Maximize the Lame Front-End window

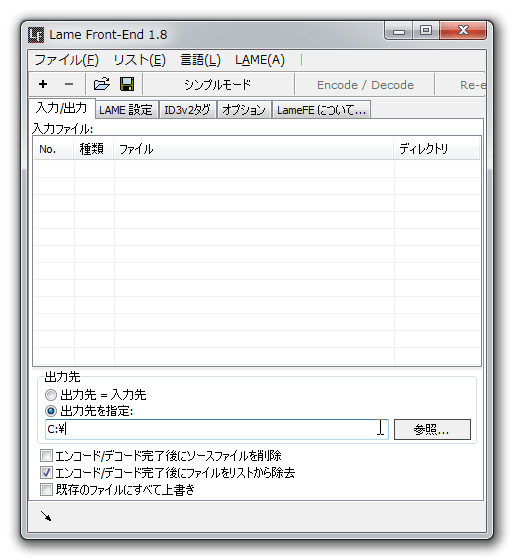click(426, 31)
